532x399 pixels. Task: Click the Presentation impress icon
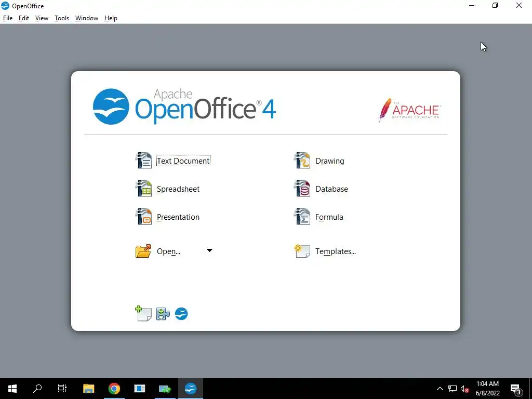click(x=143, y=217)
